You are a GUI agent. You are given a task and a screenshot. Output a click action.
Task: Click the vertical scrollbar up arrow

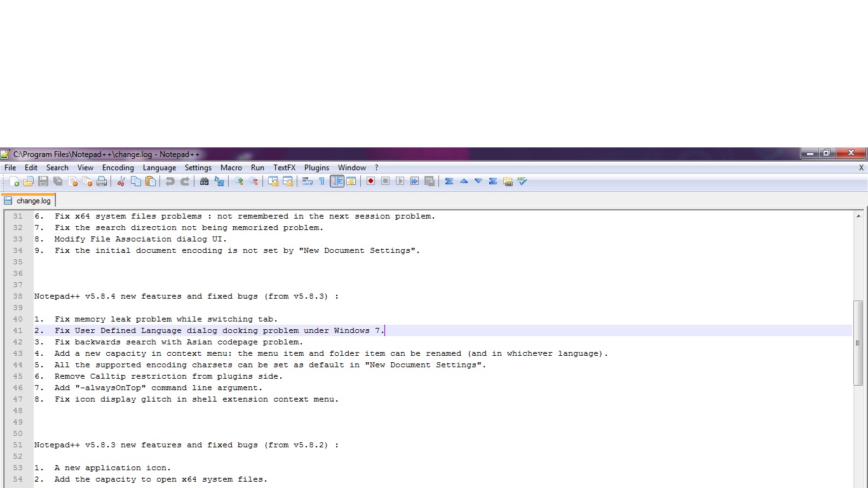click(858, 216)
